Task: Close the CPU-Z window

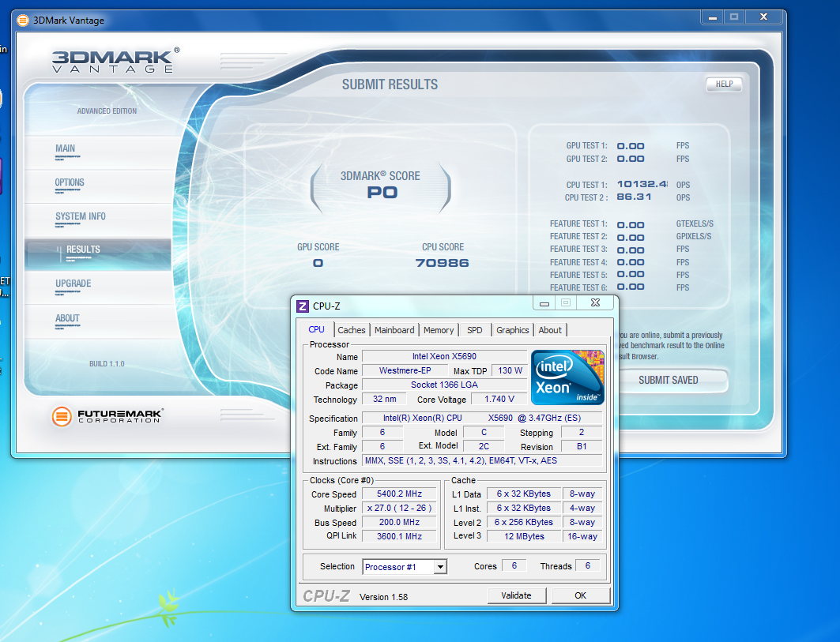Action: click(x=595, y=303)
